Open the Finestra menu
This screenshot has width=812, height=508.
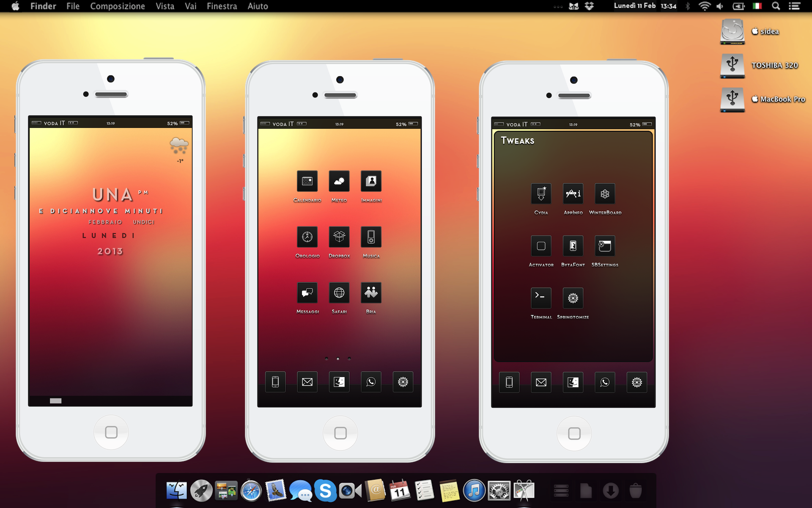[x=222, y=6]
